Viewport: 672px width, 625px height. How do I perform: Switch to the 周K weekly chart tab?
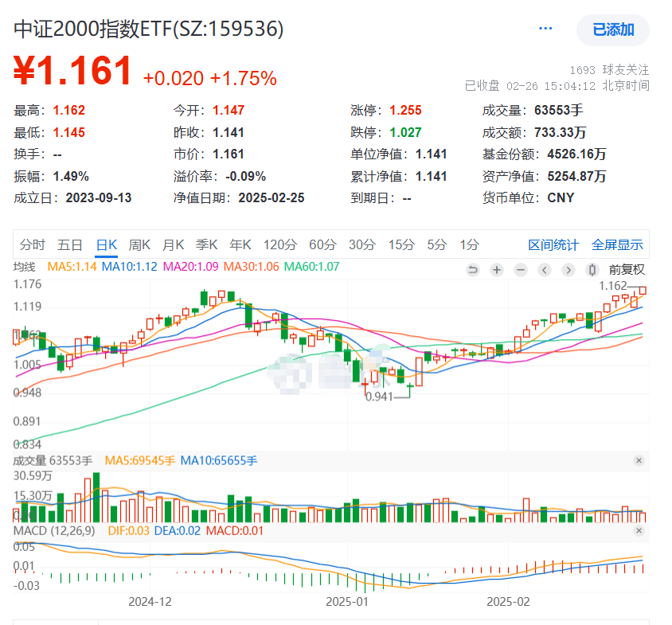pyautogui.click(x=139, y=245)
